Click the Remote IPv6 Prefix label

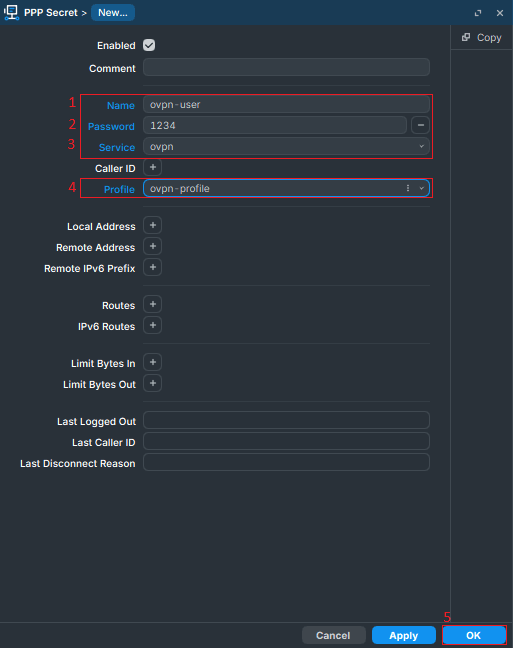pos(90,269)
